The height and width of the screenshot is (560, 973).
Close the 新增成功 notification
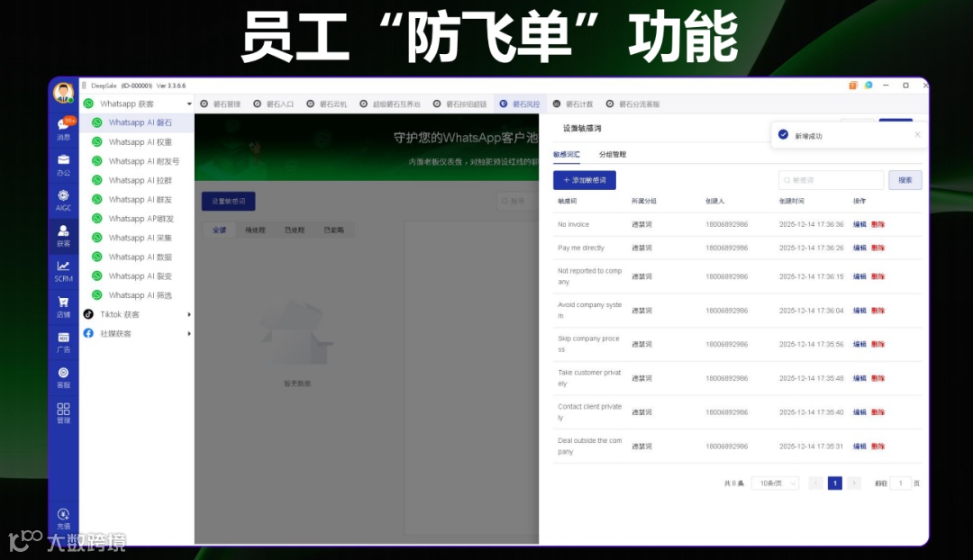coord(917,134)
